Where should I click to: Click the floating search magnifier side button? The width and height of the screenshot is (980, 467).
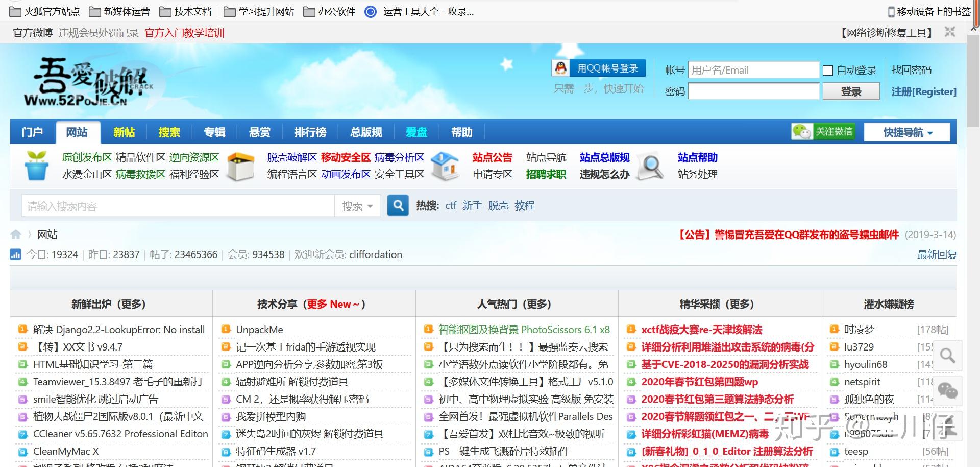click(x=948, y=356)
